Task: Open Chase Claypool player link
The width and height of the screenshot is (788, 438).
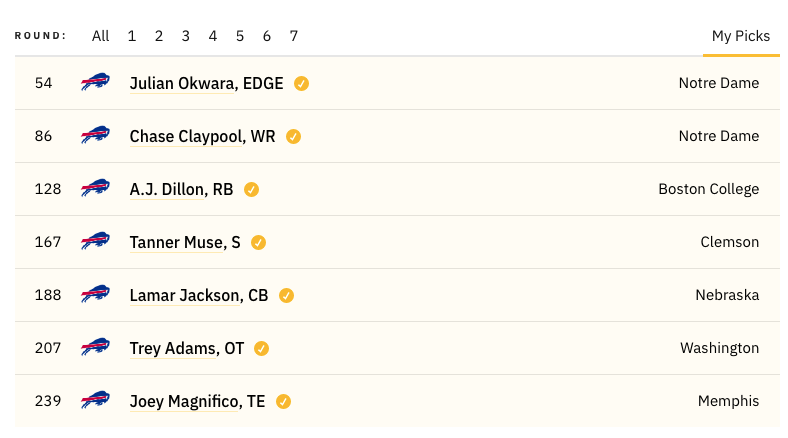Action: pos(203,137)
